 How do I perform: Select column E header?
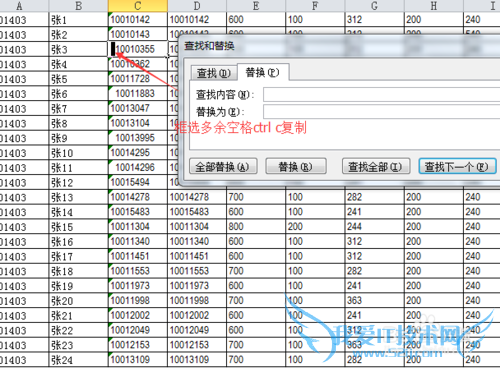(256, 6)
